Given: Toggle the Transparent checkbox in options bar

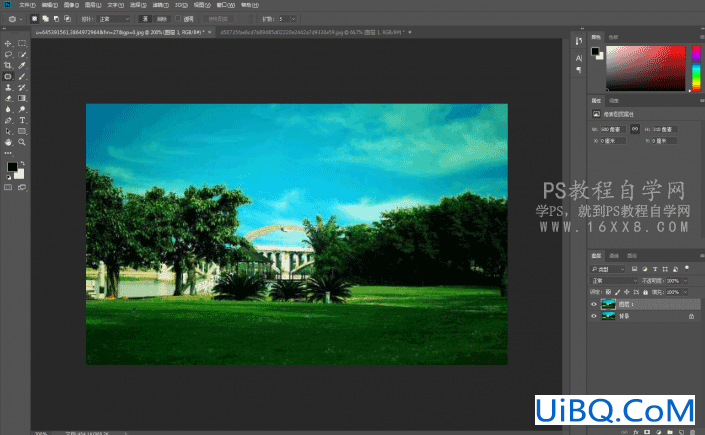Looking at the screenshot, I should point(178,19).
